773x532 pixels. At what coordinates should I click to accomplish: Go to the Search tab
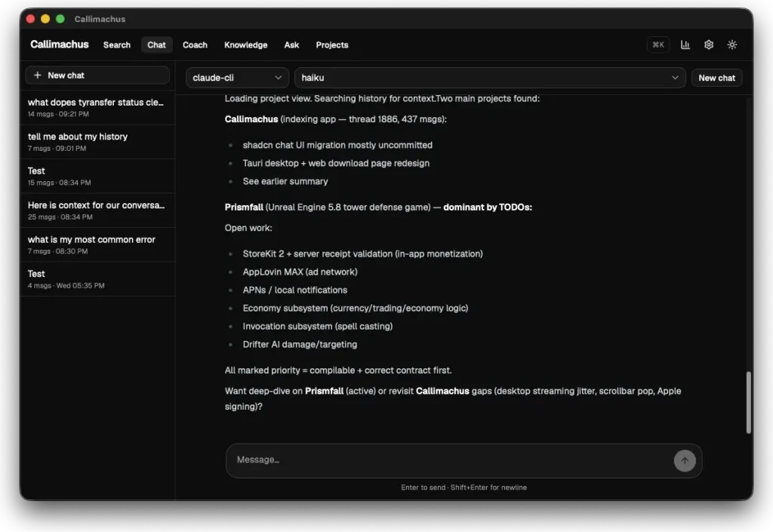(x=117, y=45)
